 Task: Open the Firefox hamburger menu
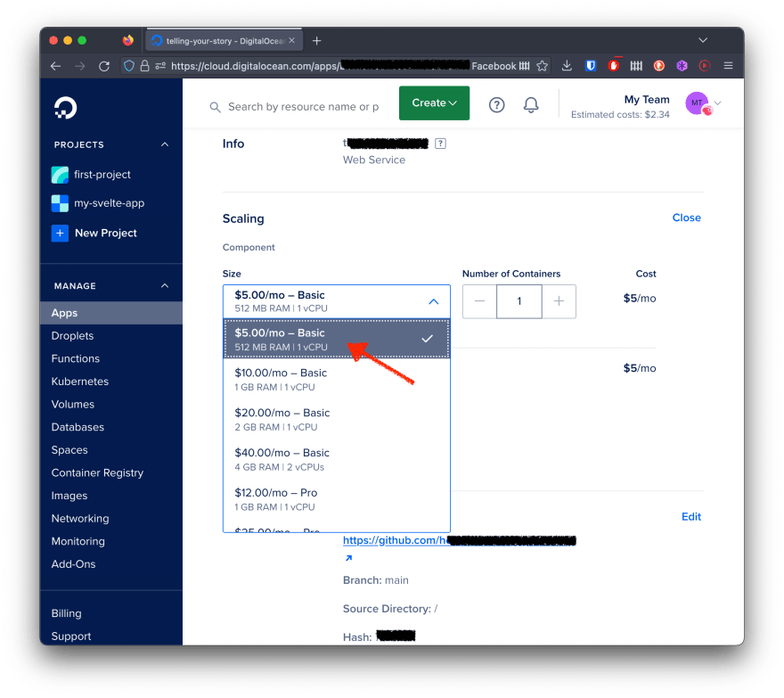pyautogui.click(x=728, y=66)
